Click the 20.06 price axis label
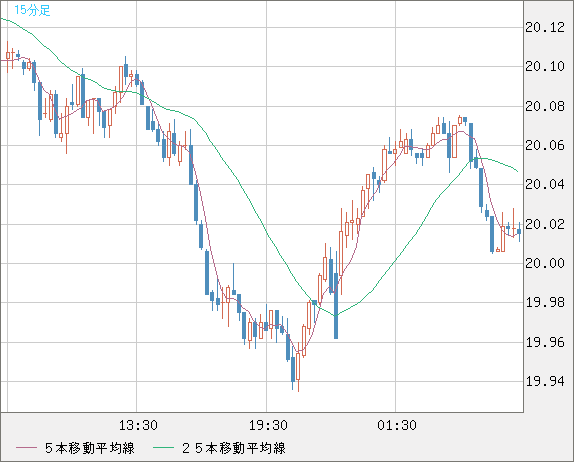The height and width of the screenshot is (462, 574). 545,146
